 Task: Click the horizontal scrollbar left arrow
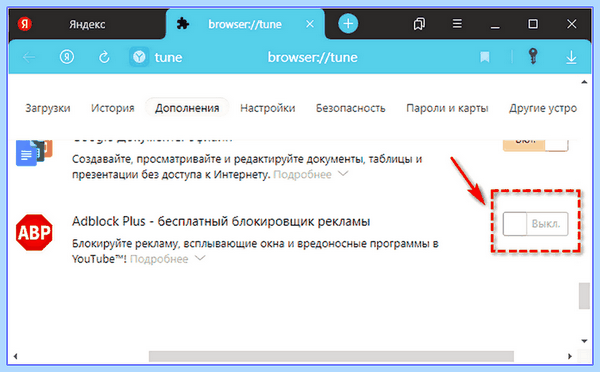click(15, 356)
